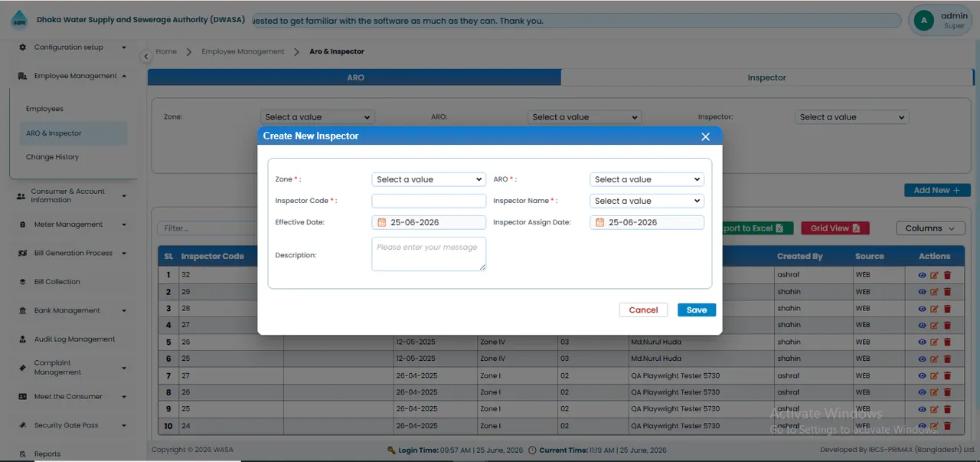Edit row 1 with the pencil icon
The width and height of the screenshot is (980, 462).
pos(934,275)
